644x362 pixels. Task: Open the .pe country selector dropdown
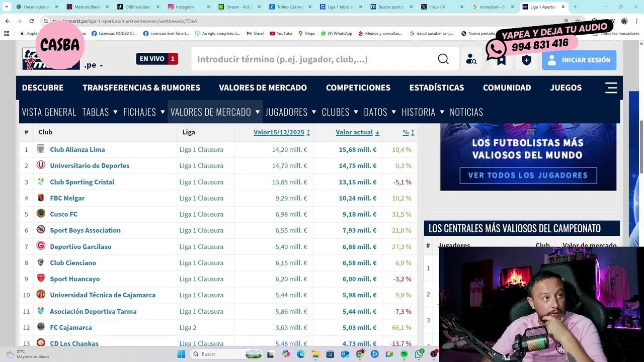click(94, 65)
